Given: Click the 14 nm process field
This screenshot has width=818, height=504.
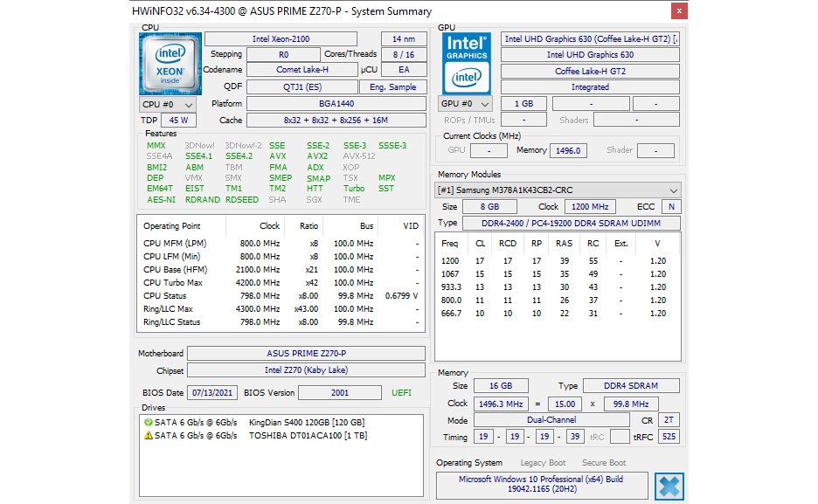Looking at the screenshot, I should [x=404, y=39].
